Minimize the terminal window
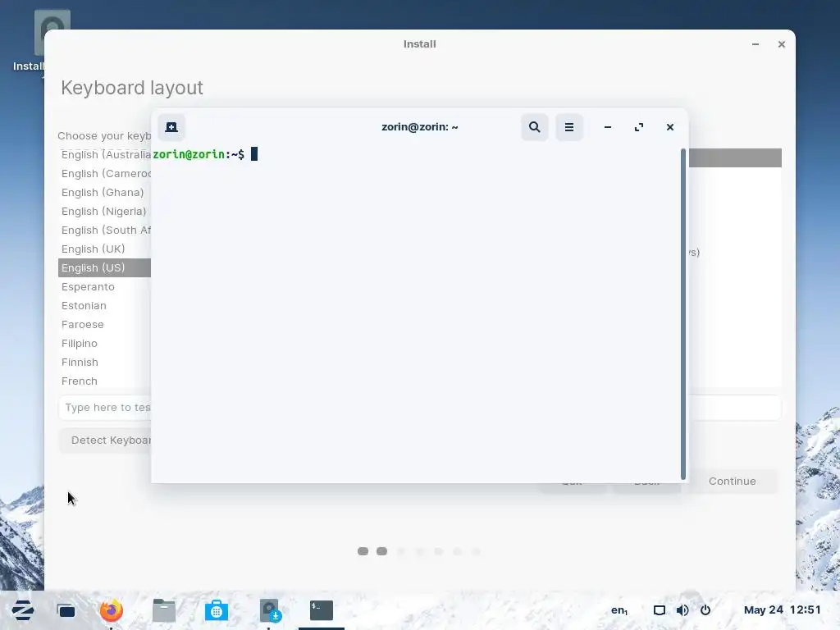Image resolution: width=840 pixels, height=630 pixels. [x=608, y=127]
